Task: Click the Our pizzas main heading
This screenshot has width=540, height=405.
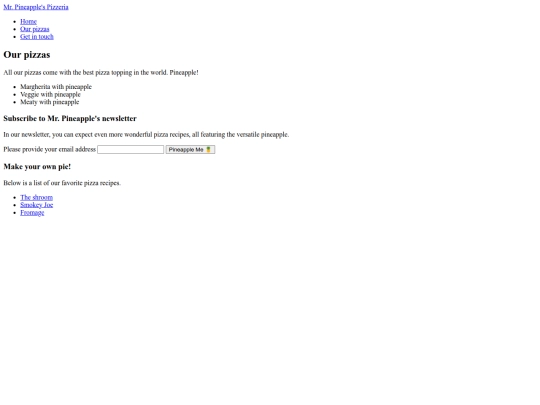Action: [27, 55]
